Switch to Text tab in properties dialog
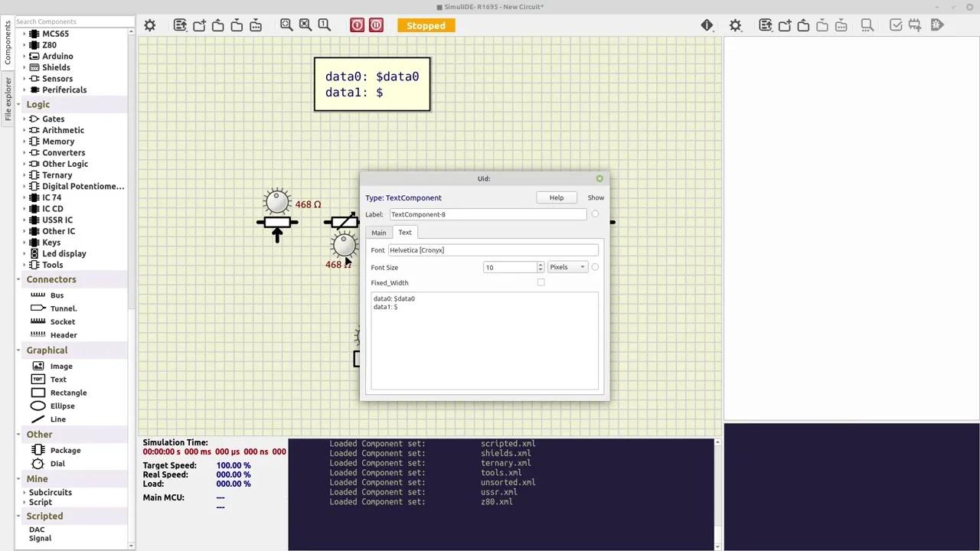 (405, 233)
